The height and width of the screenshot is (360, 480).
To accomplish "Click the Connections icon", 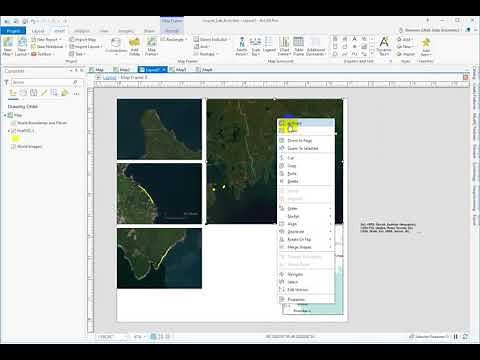I will coord(116,46).
